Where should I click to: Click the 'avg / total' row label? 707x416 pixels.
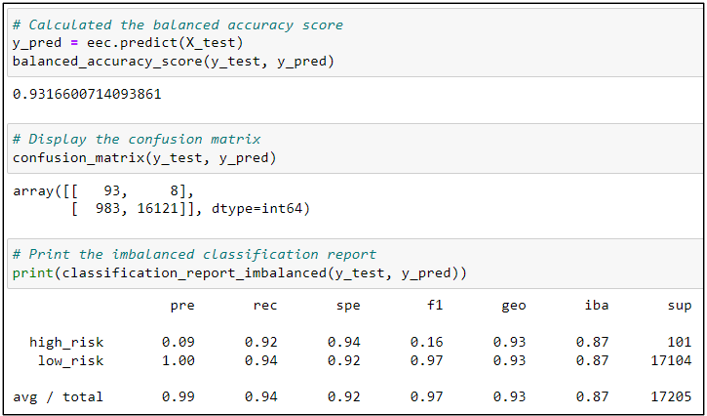point(58,397)
